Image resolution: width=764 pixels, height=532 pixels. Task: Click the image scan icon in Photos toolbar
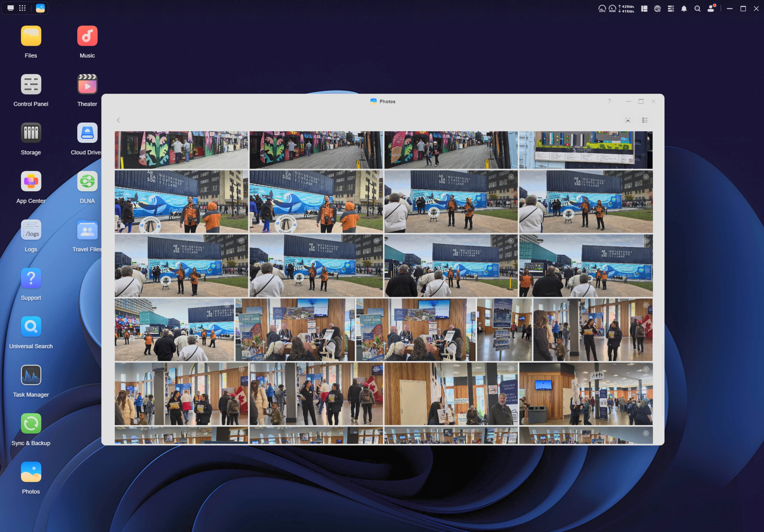(x=628, y=120)
